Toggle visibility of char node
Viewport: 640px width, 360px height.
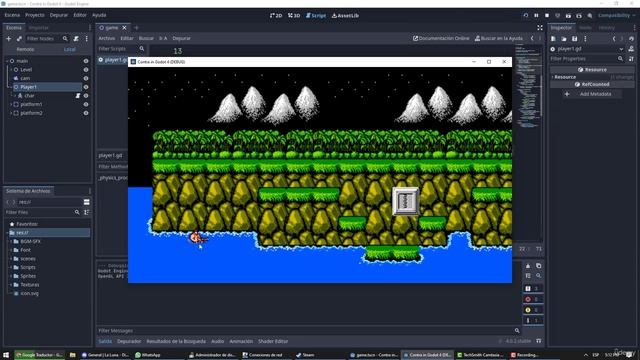(86, 96)
